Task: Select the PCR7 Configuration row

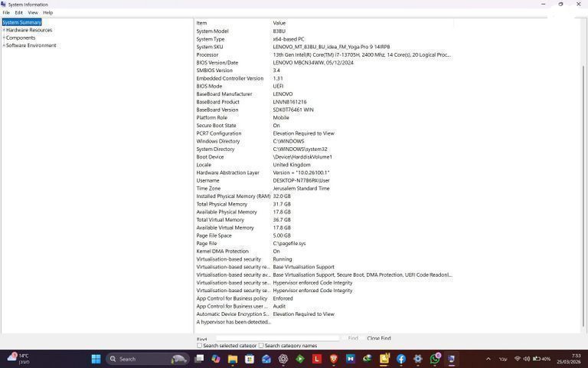Action: (x=325, y=133)
